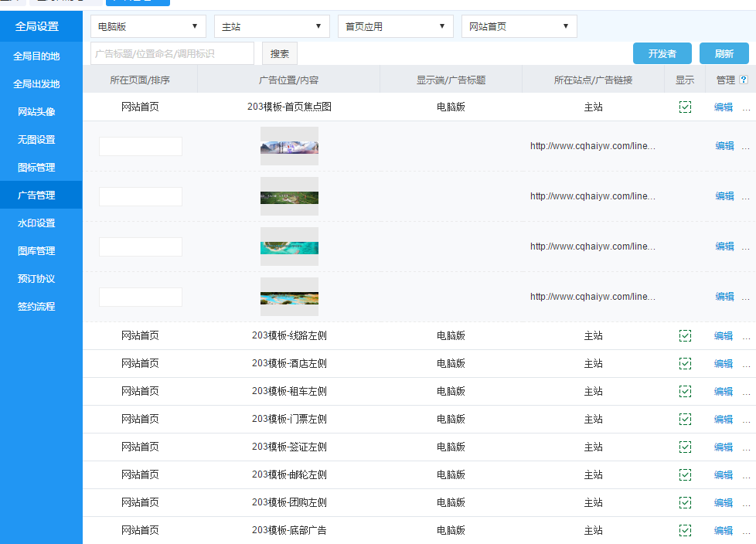The width and height of the screenshot is (756, 544).
Task: Toggle display checkbox for 203模板-首页焦点图
Action: [x=685, y=107]
